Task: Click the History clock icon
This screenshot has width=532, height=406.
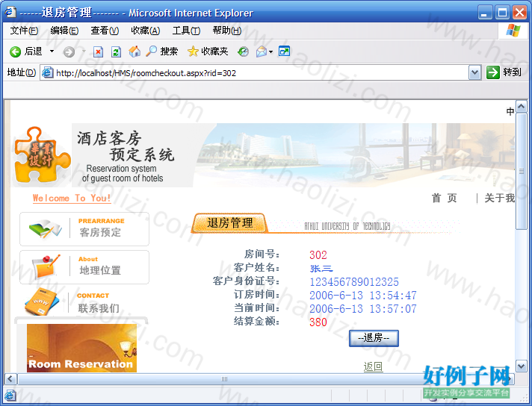Action: click(x=243, y=51)
